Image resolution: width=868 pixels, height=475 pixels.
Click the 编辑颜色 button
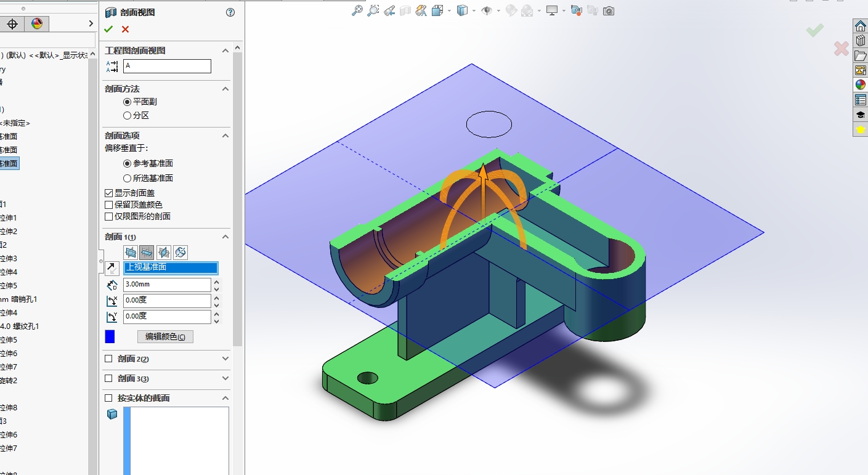tap(165, 336)
